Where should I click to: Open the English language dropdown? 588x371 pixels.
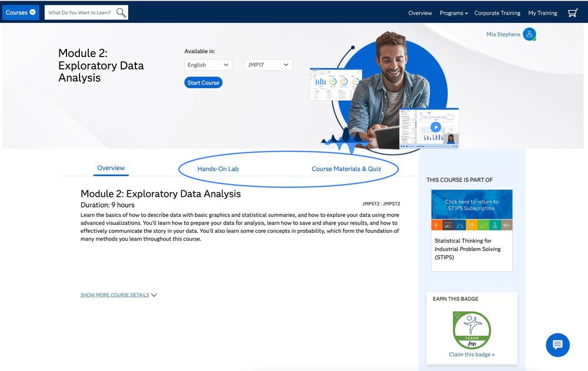pyautogui.click(x=208, y=65)
